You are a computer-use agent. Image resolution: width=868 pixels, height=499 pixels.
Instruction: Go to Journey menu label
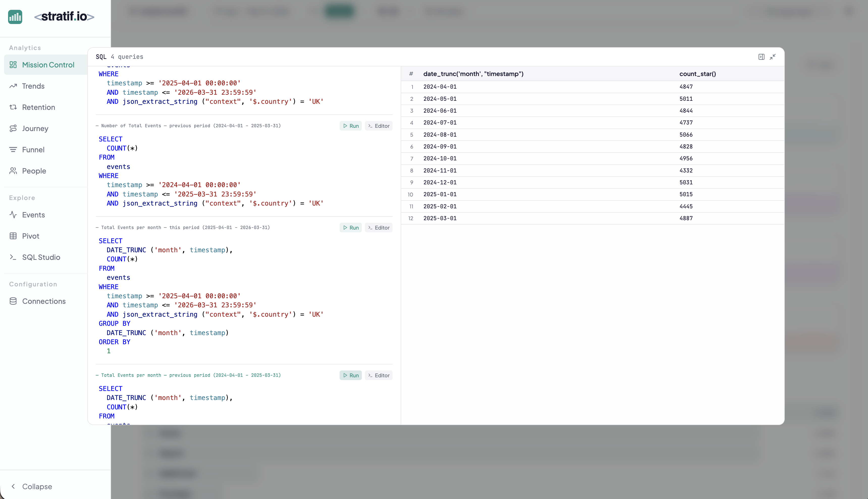35,129
